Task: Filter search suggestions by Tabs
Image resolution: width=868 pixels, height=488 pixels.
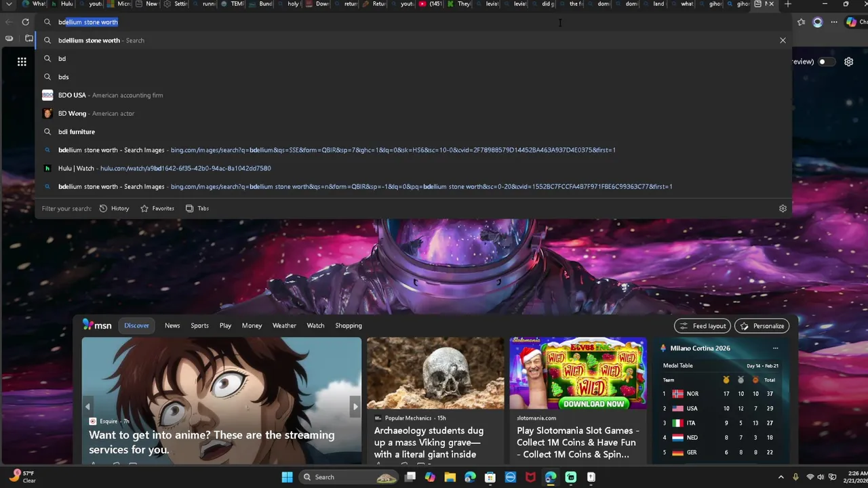Action: click(x=197, y=208)
